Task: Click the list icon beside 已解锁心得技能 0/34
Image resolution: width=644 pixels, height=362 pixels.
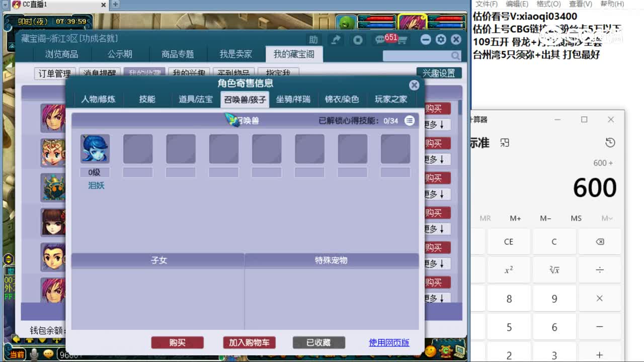Action: click(x=409, y=121)
